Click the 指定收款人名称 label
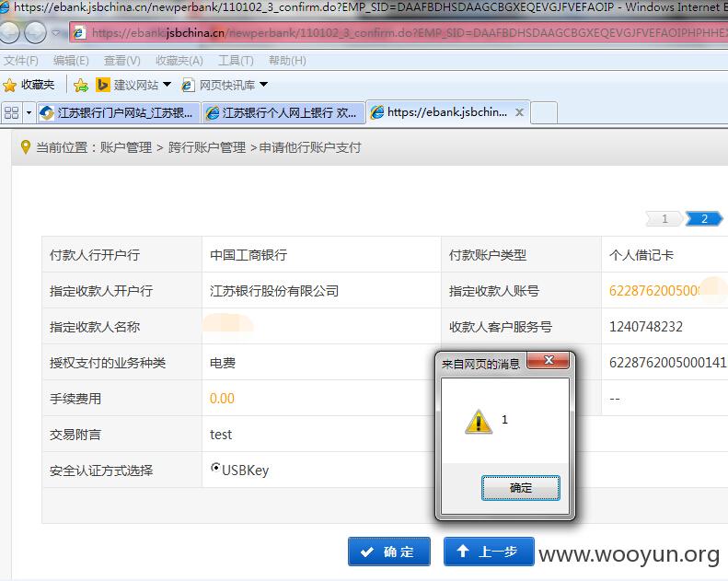728x581 pixels. coord(95,327)
